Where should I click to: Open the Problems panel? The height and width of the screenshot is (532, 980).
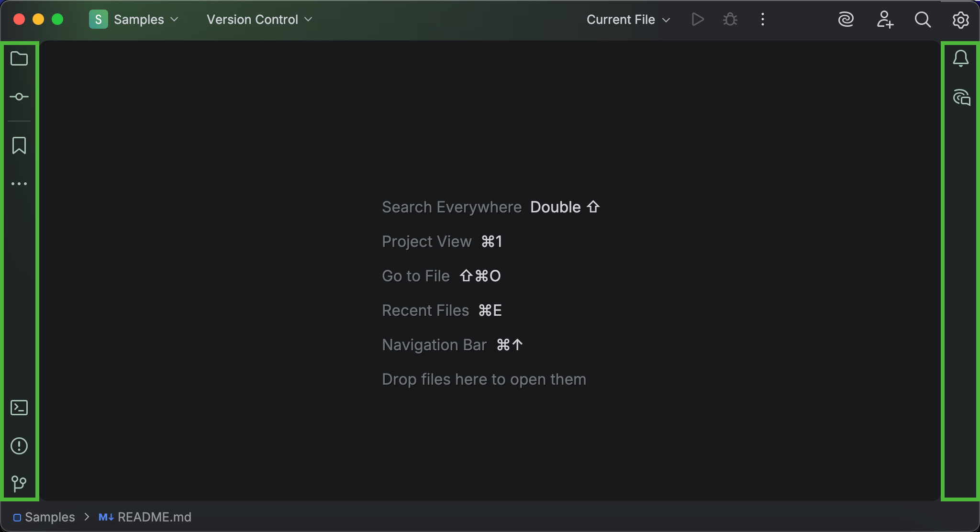(x=19, y=446)
